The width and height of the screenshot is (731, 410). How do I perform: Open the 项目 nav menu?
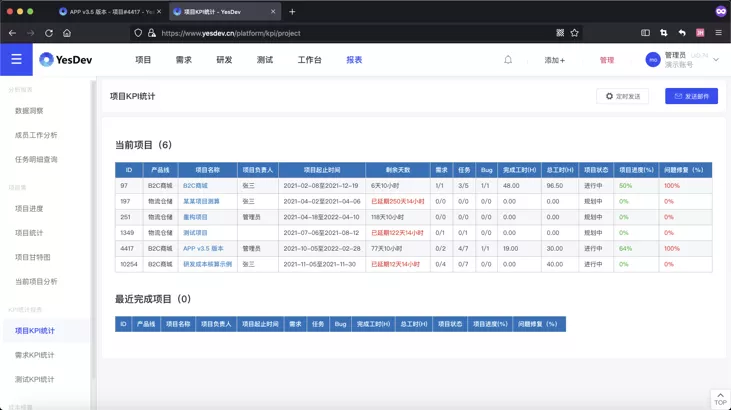tap(143, 60)
